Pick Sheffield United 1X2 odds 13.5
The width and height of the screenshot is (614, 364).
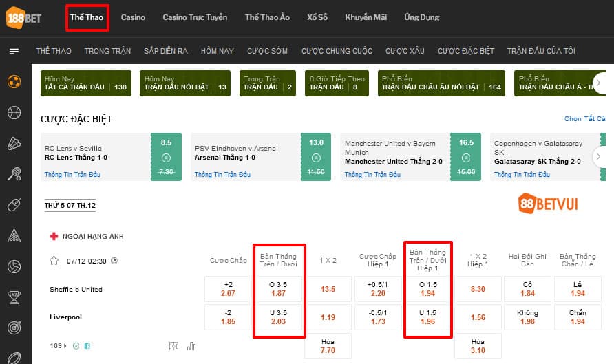pos(328,289)
